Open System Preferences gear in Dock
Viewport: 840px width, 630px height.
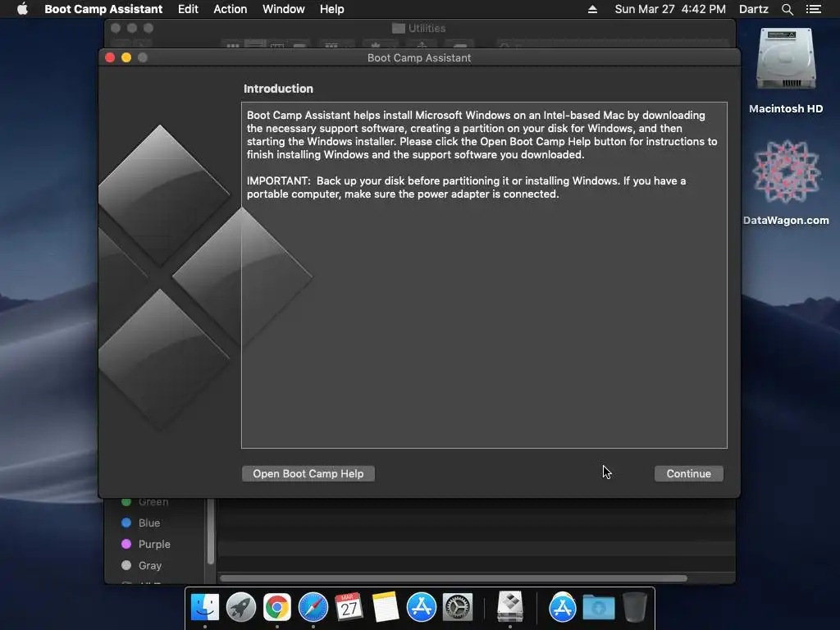point(457,607)
